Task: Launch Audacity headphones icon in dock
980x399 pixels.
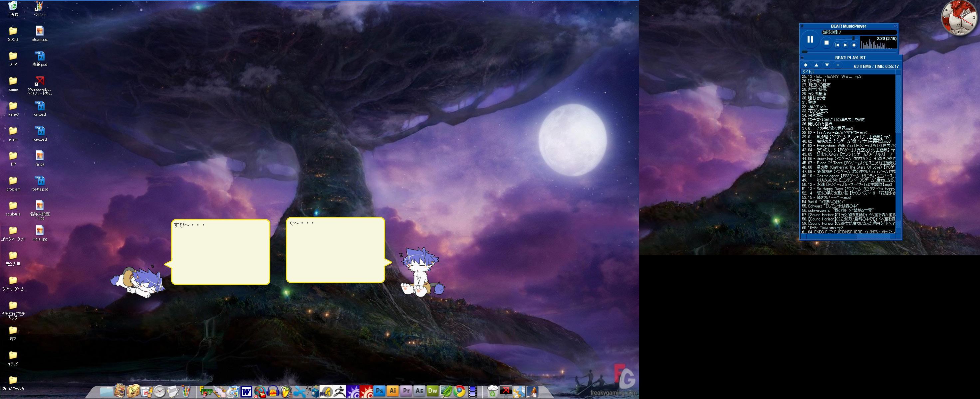Action: coord(273,391)
